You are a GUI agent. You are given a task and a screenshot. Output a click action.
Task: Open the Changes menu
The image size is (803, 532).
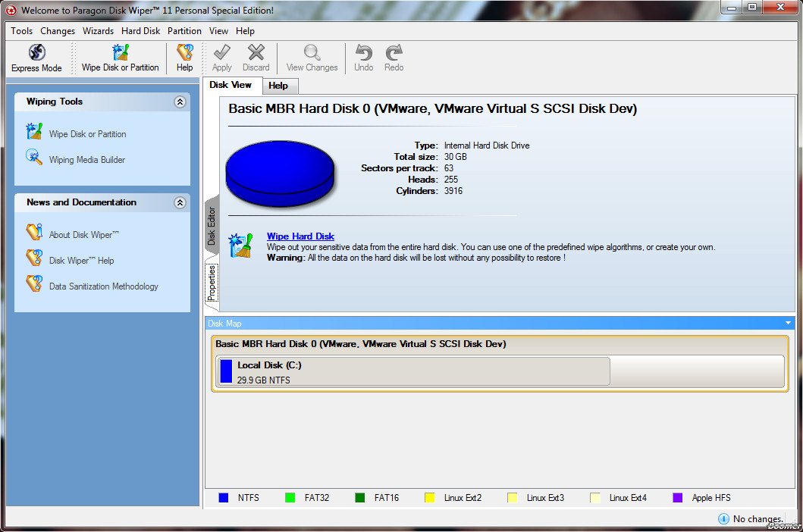tap(58, 31)
